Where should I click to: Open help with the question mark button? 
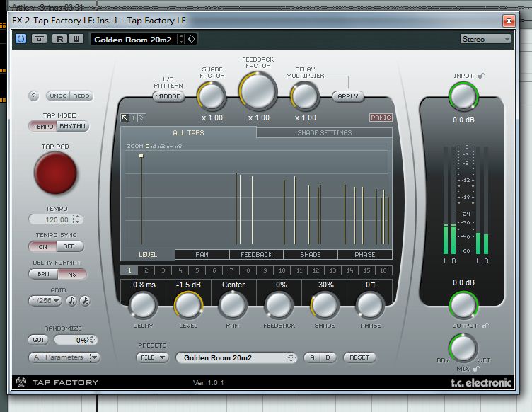click(33, 96)
